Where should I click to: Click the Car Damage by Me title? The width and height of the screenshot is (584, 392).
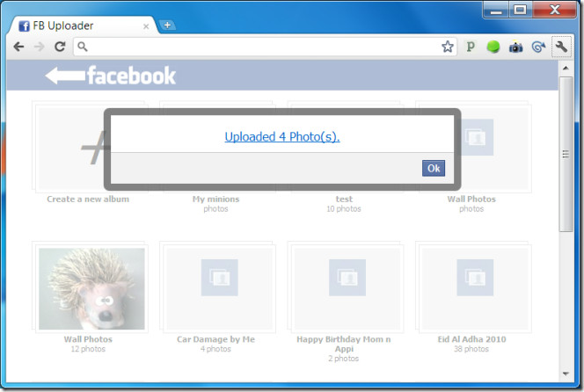click(215, 339)
